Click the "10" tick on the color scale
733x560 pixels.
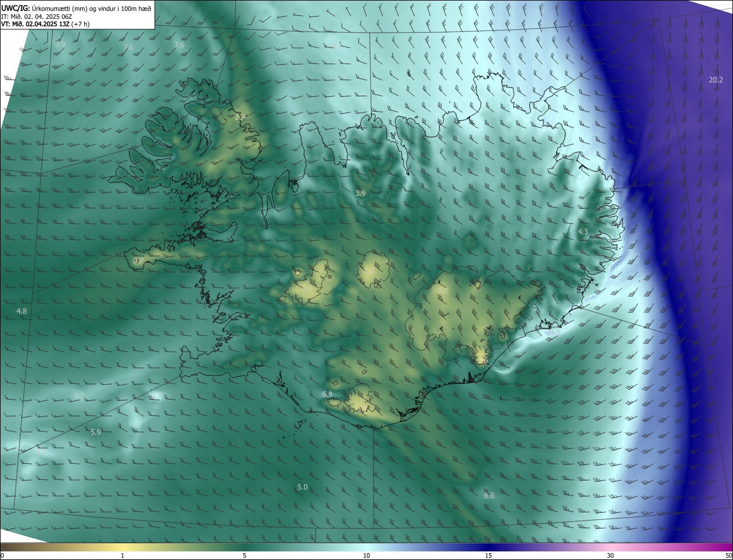pyautogui.click(x=366, y=555)
